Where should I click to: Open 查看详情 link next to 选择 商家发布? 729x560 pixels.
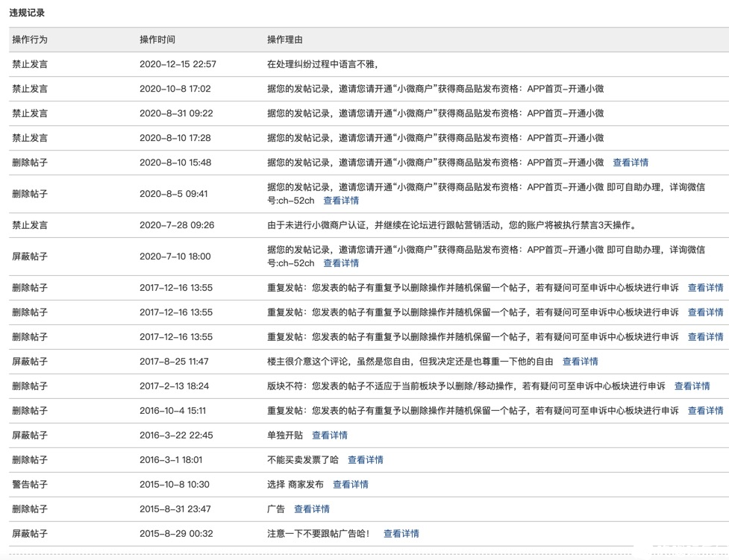351,485
